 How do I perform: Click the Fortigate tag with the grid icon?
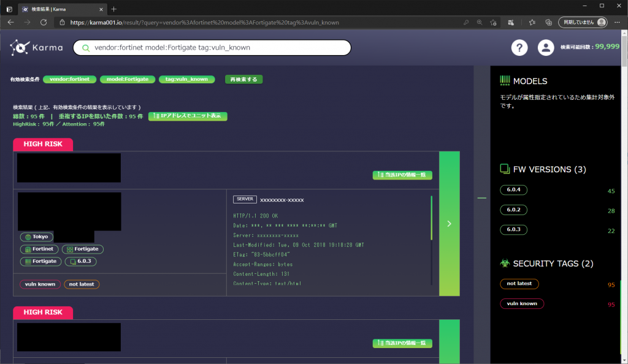pyautogui.click(x=83, y=249)
